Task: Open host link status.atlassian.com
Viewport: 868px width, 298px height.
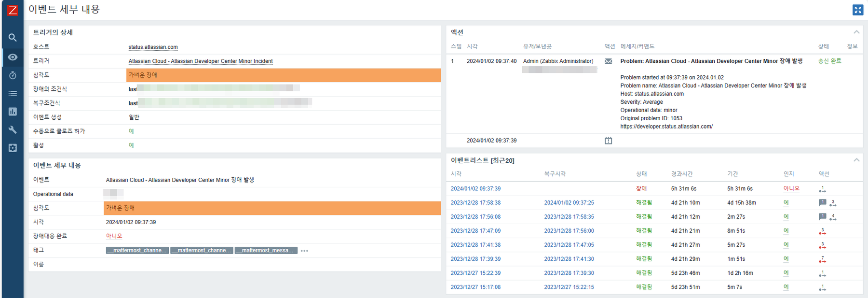Action: [x=153, y=47]
